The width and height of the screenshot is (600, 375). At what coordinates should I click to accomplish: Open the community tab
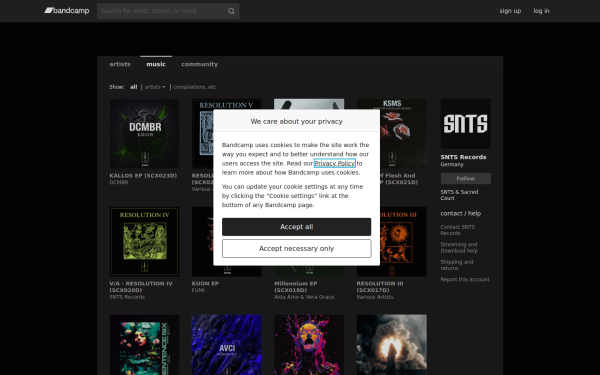point(199,64)
